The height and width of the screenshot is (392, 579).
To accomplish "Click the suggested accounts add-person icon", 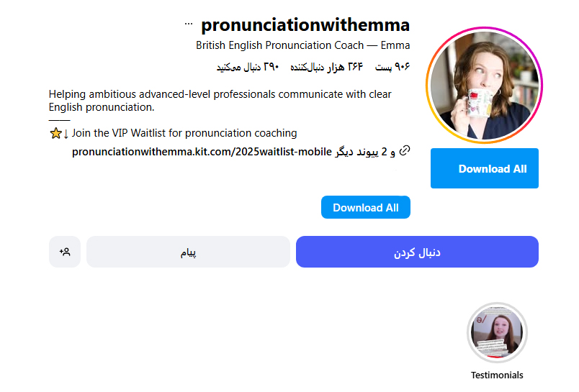I will pyautogui.click(x=65, y=252).
